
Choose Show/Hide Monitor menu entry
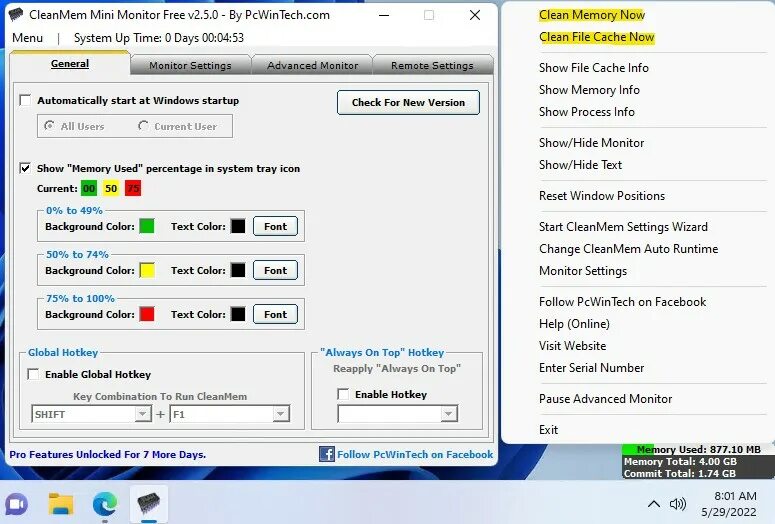[592, 143]
